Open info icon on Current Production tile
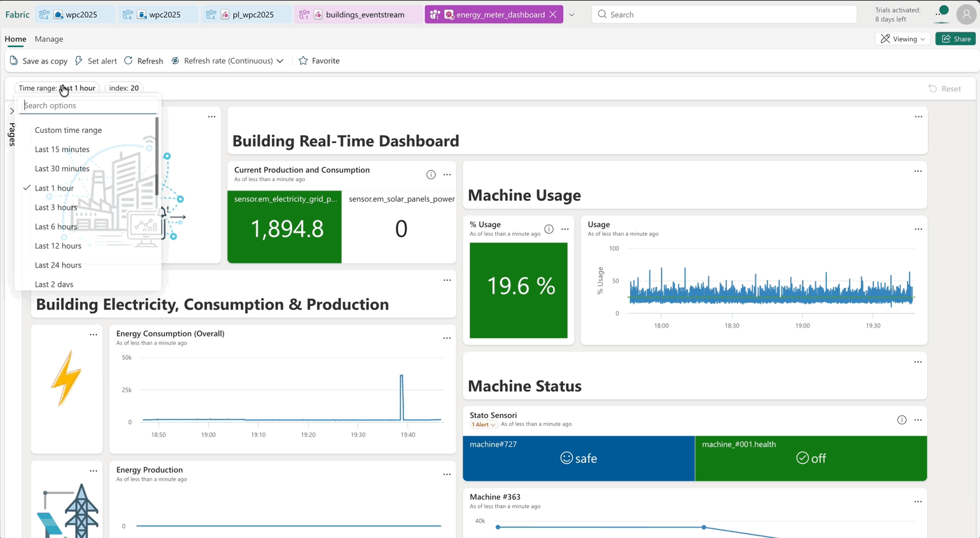The height and width of the screenshot is (538, 980). [431, 174]
